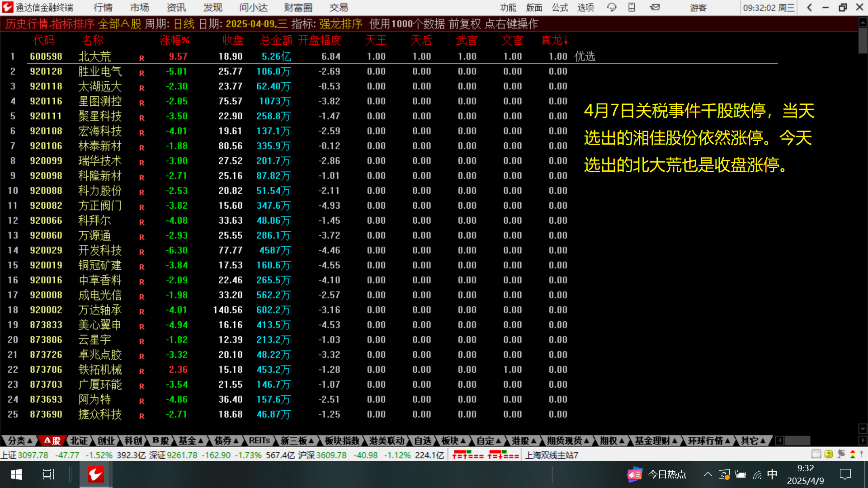Toggle the 中 input method indicator

772,474
